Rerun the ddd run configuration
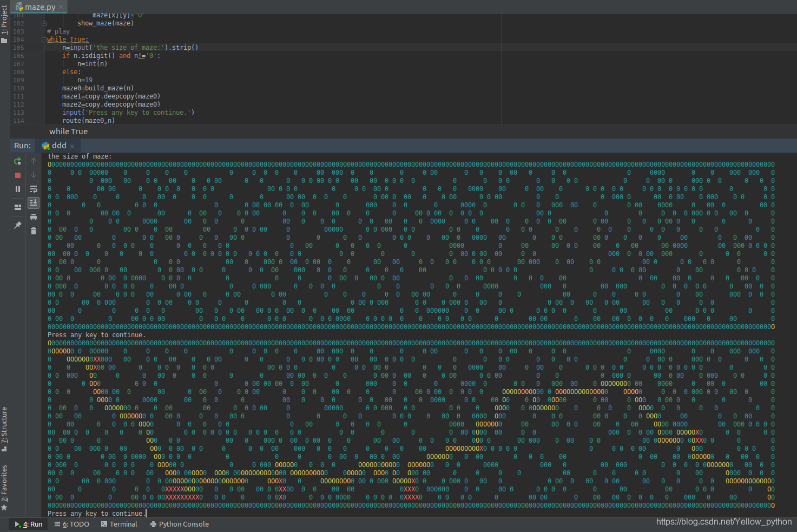 [17, 161]
